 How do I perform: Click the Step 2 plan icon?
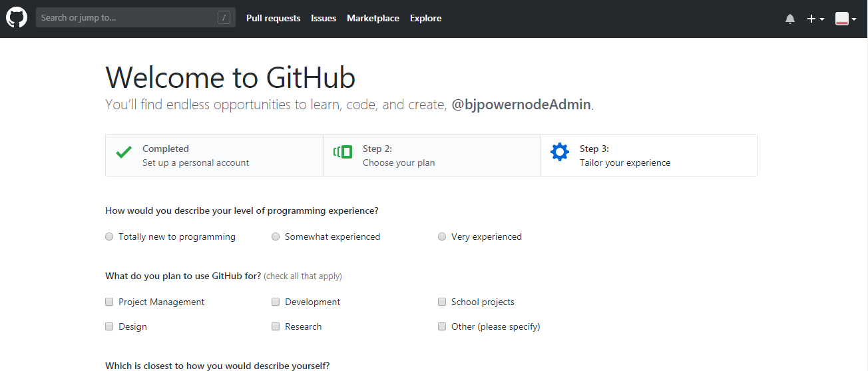pyautogui.click(x=342, y=153)
